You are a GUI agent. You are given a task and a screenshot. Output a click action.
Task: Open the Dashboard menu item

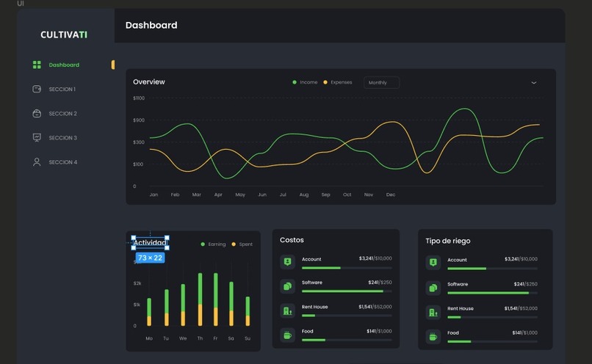point(64,65)
